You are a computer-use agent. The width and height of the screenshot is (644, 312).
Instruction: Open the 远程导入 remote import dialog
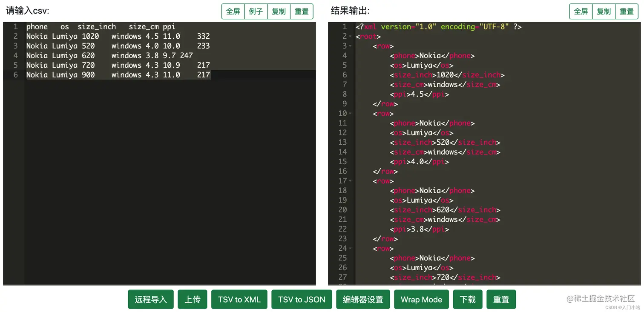coord(150,299)
